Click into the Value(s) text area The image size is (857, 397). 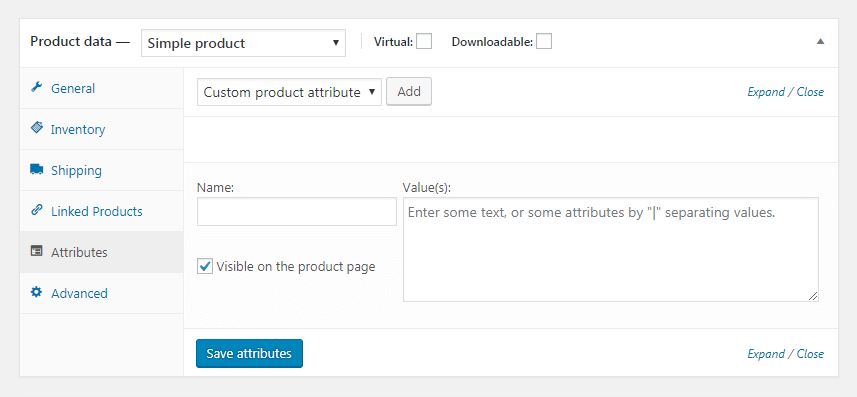click(x=611, y=249)
